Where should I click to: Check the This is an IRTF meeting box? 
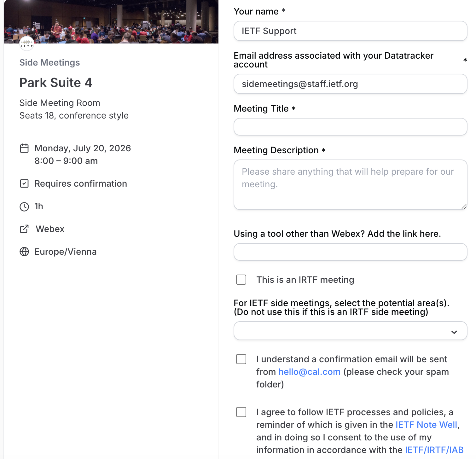[x=241, y=280]
